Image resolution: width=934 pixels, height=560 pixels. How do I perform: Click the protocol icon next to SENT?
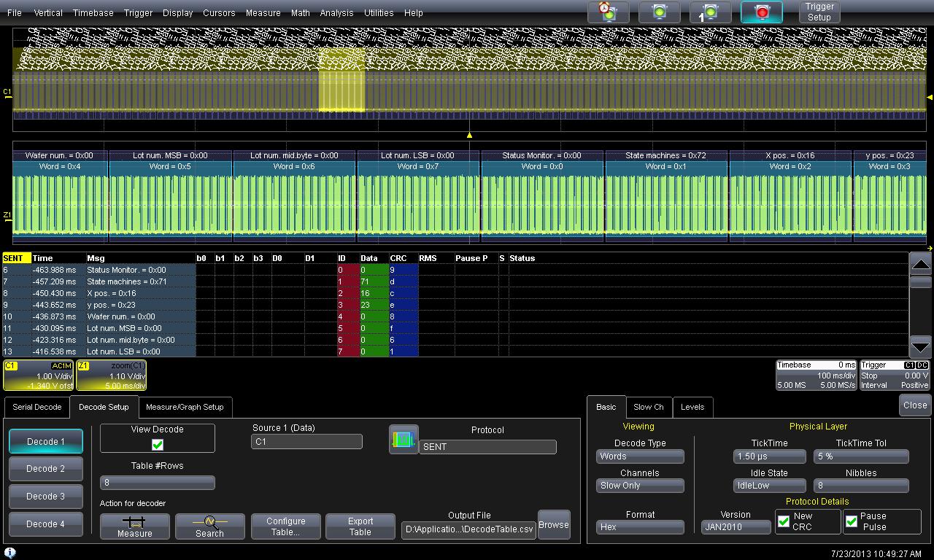(x=404, y=440)
